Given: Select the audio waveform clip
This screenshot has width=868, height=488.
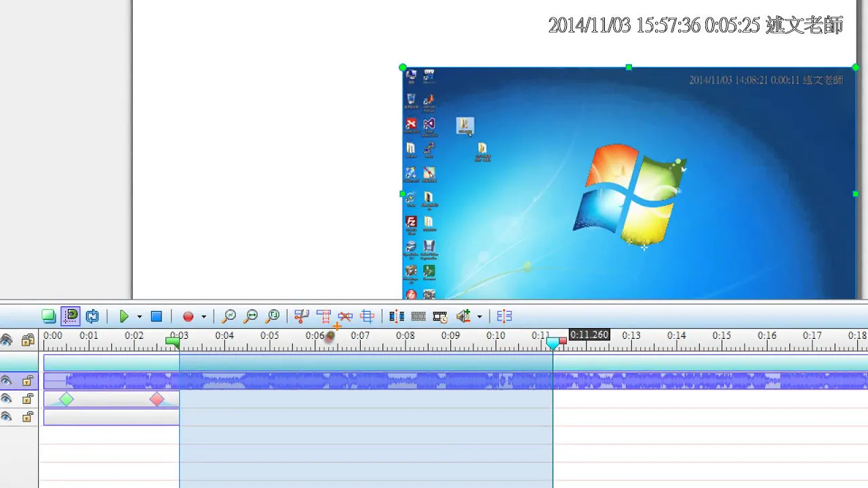Looking at the screenshot, I should click(x=456, y=381).
